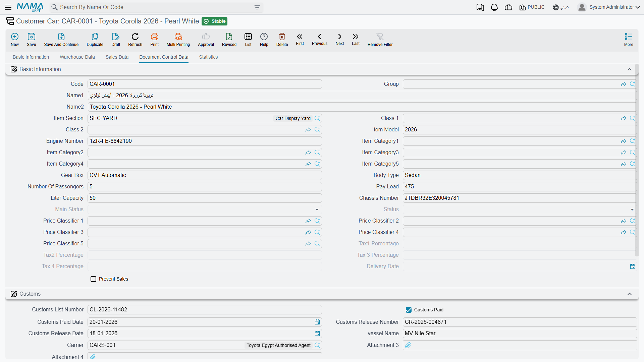The image size is (644, 362).
Task: Switch to Warehouse Data tab
Action: [77, 57]
